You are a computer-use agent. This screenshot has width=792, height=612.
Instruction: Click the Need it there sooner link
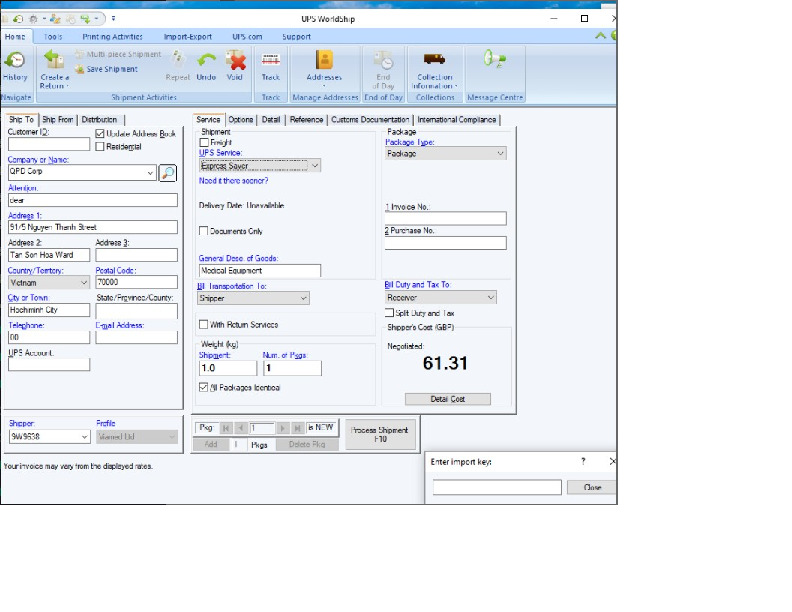pos(233,181)
